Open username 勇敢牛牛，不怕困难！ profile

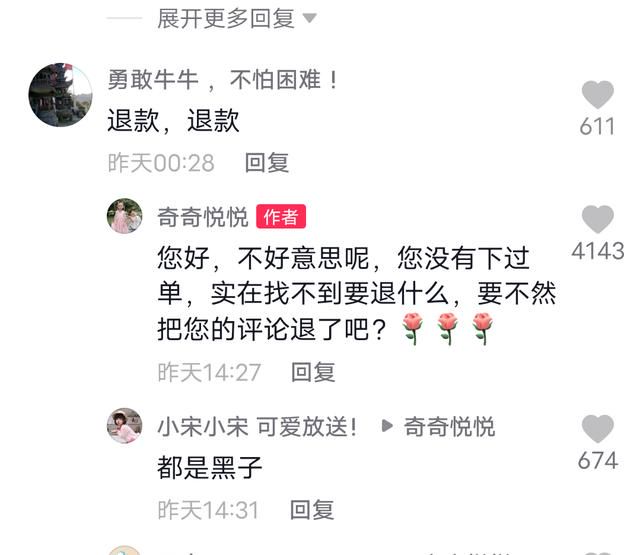coord(223,80)
